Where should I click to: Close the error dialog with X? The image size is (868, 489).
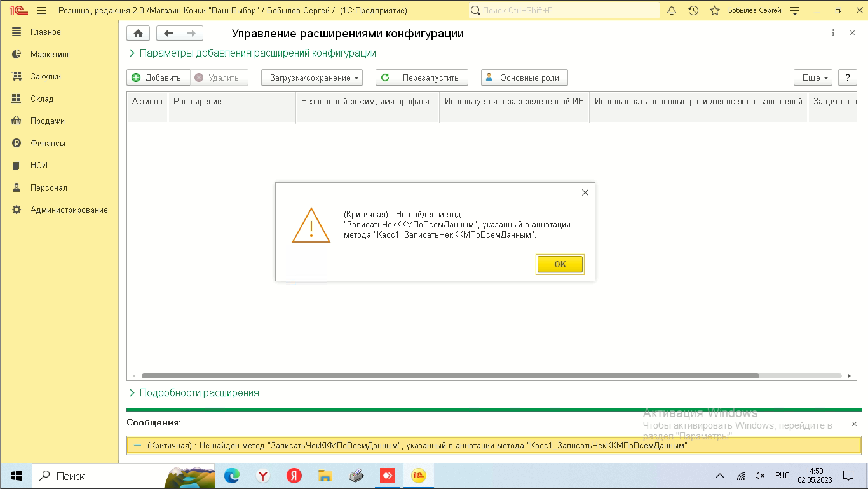[585, 192]
